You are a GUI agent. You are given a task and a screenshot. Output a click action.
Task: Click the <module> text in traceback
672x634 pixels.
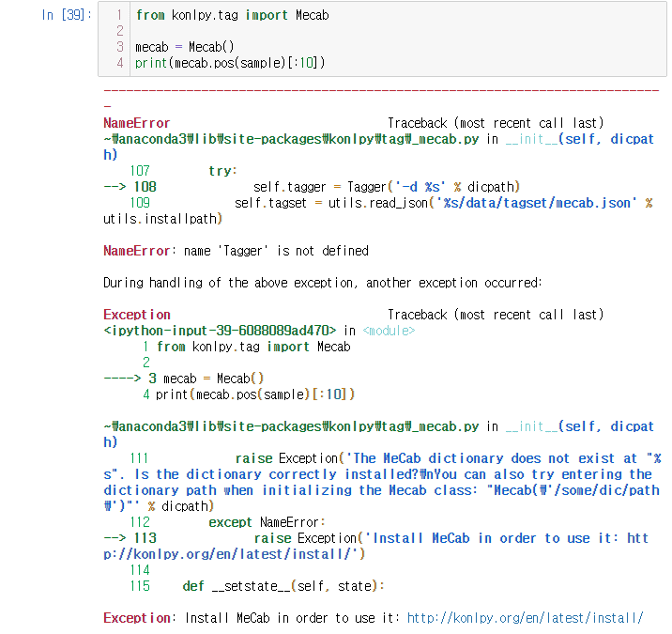click(x=388, y=331)
